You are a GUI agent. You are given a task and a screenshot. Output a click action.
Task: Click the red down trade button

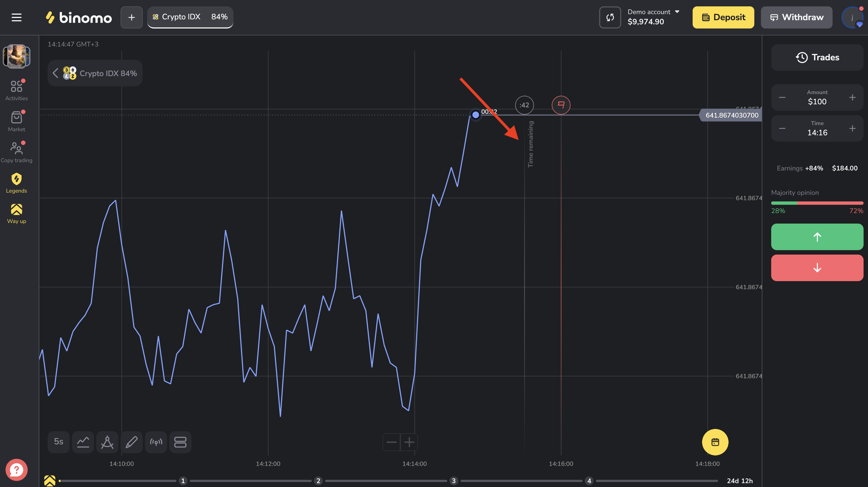[x=817, y=268]
